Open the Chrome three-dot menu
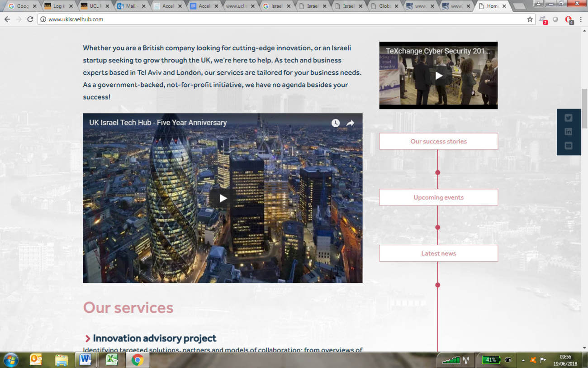588x368 pixels. click(x=581, y=19)
